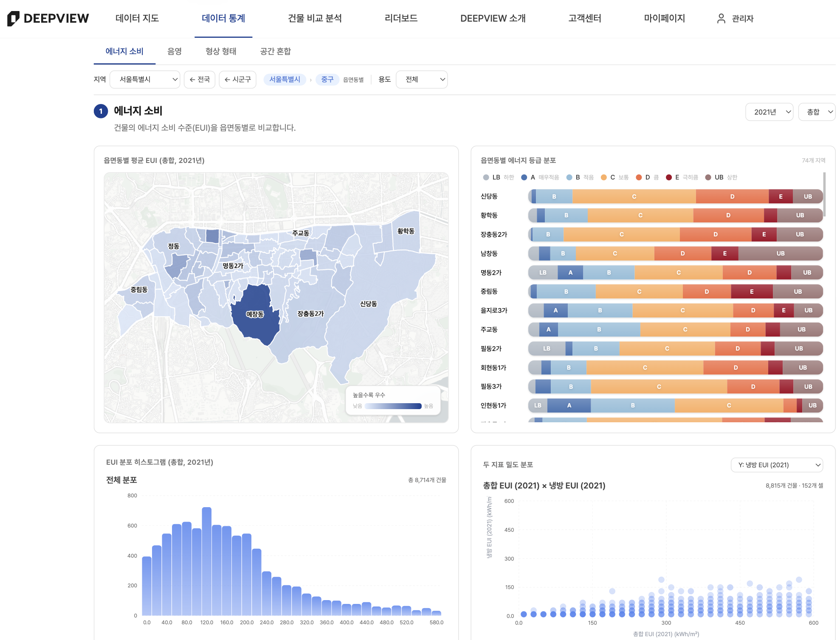Switch to the 음영 tab
The height and width of the screenshot is (640, 840).
coord(174,51)
